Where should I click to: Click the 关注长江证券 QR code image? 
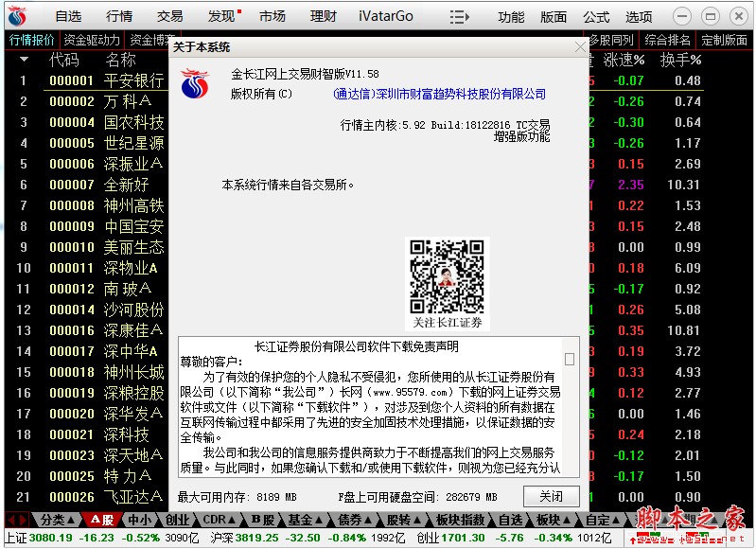pyautogui.click(x=447, y=283)
